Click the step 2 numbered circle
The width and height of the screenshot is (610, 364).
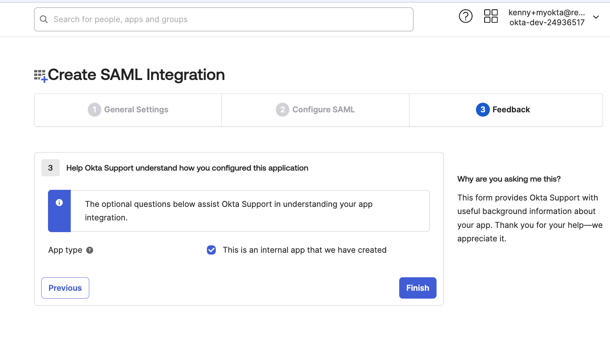(282, 109)
